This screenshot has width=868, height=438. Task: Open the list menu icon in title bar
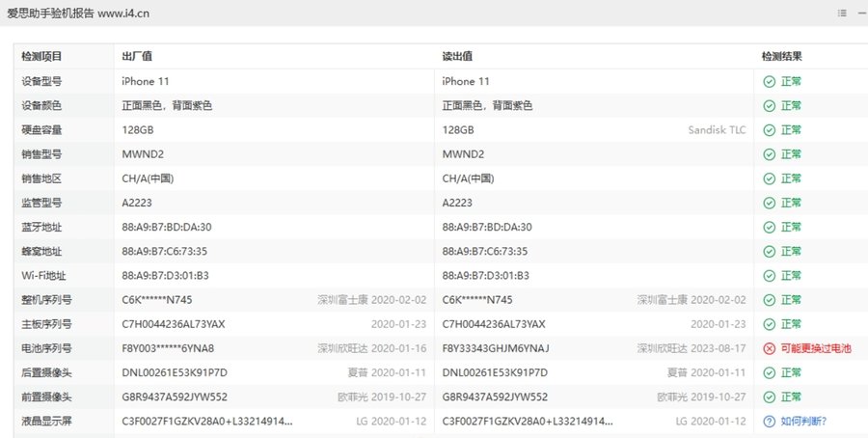[842, 14]
